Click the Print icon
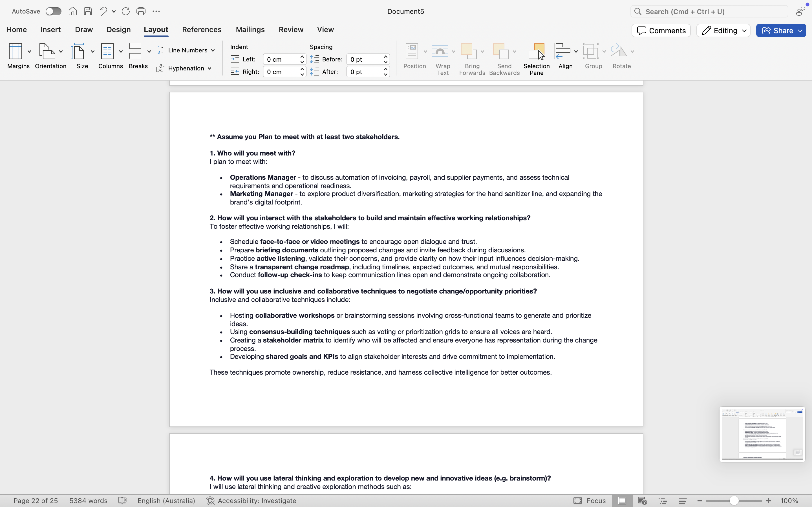 click(141, 11)
